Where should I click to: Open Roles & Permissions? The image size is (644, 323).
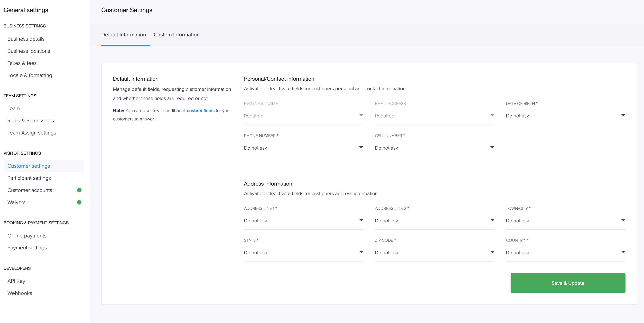(30, 120)
